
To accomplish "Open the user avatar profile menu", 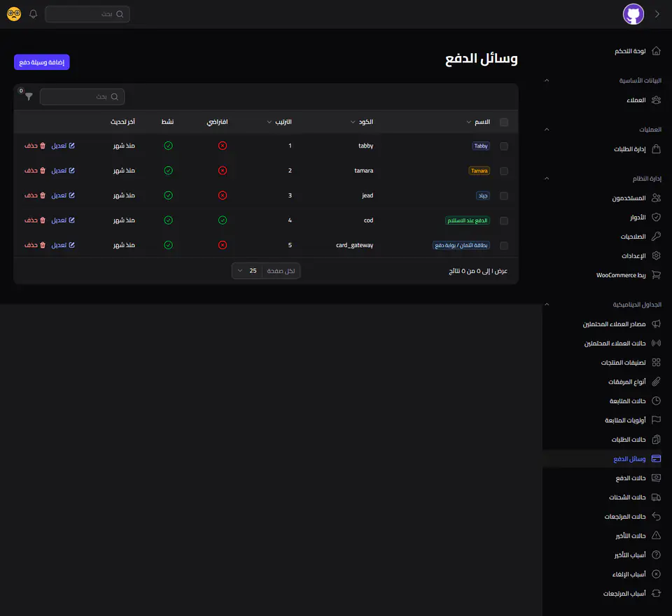I will pos(633,14).
